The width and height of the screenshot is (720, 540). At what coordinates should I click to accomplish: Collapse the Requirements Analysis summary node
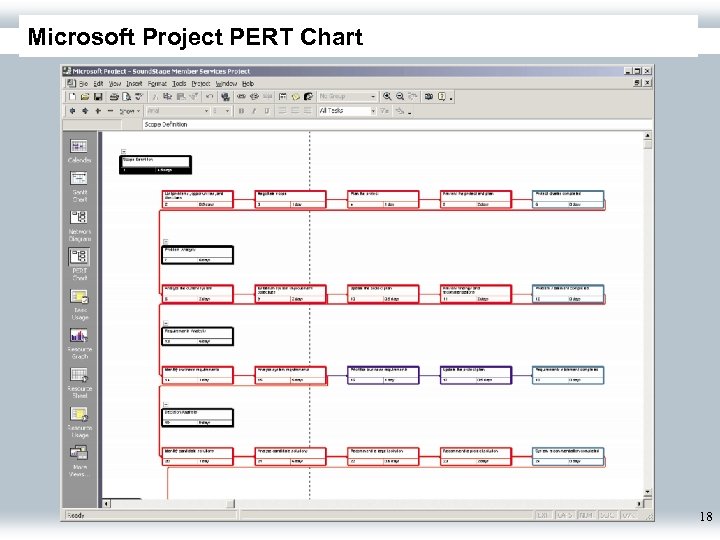pos(166,323)
